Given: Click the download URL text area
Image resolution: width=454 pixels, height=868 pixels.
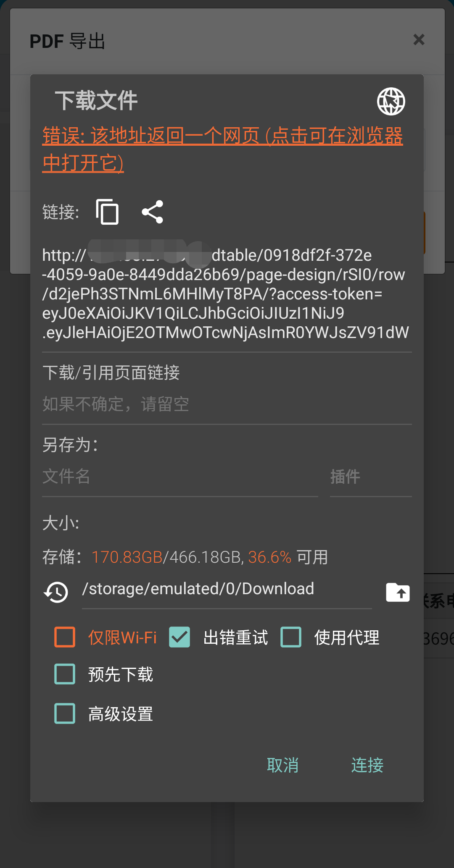Looking at the screenshot, I should 227,294.
